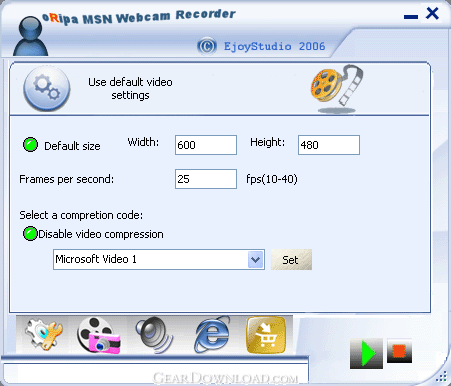
Task: Click the status bar text area
Action: point(156,373)
